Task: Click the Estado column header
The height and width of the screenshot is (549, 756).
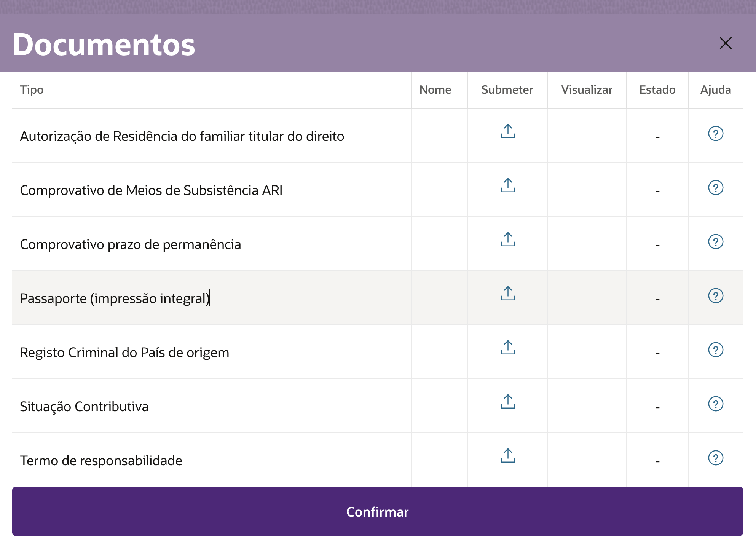Action: tap(657, 90)
